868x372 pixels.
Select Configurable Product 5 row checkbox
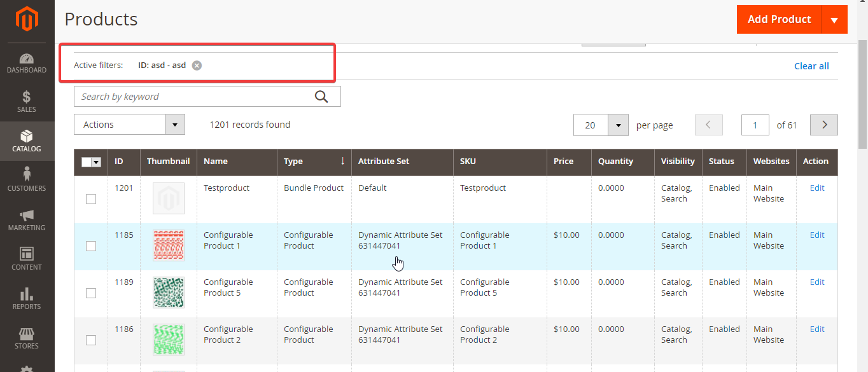point(90,293)
